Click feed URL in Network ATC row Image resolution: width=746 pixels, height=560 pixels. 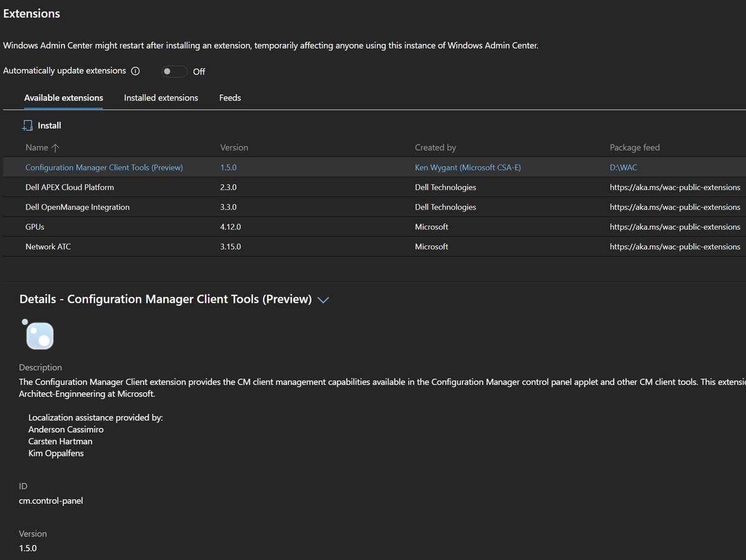(675, 247)
